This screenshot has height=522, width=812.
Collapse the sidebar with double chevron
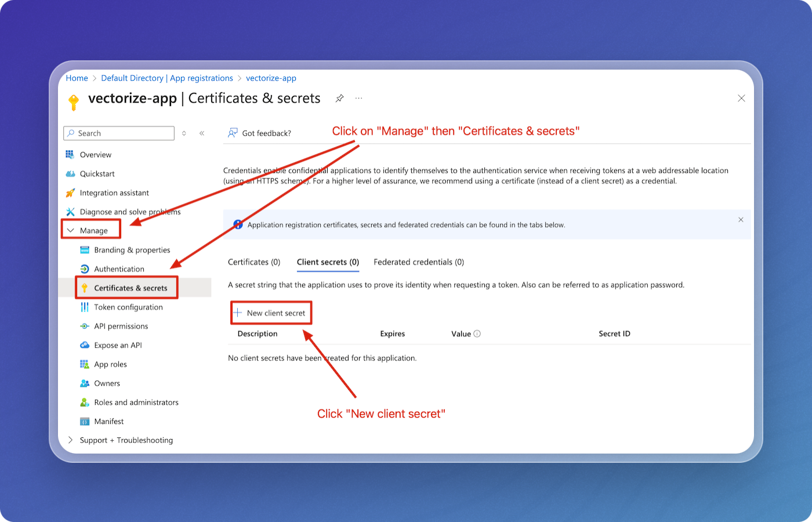coord(202,133)
